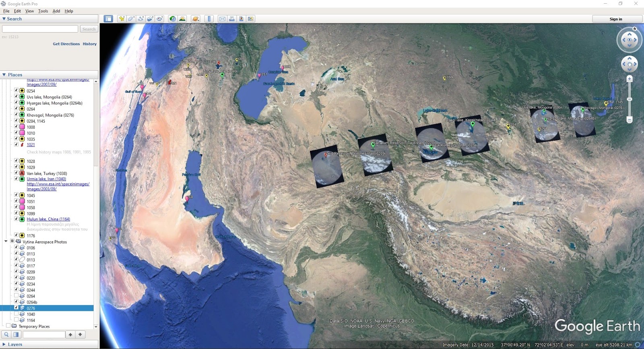Click the move item up arrow button
Screen dimensions: 644x349
70,335
